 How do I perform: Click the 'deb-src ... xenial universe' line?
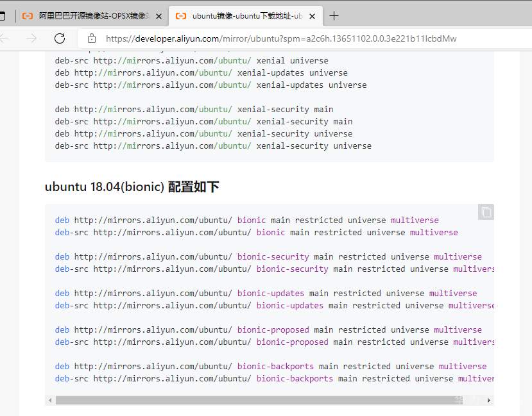(192, 61)
